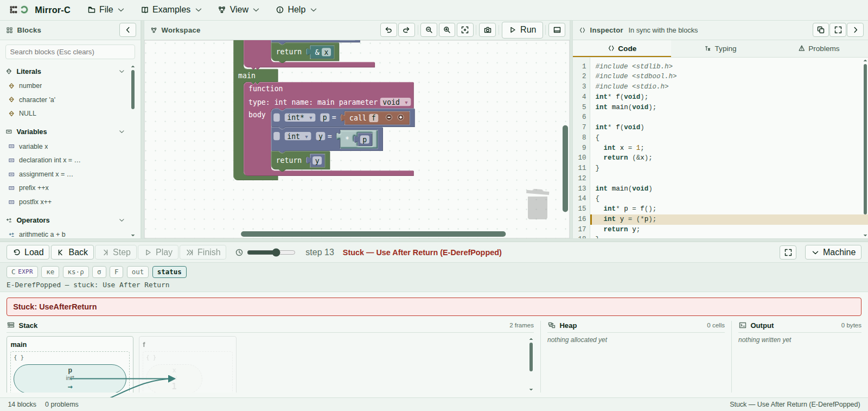Open the int type dropdown for y

tap(298, 136)
